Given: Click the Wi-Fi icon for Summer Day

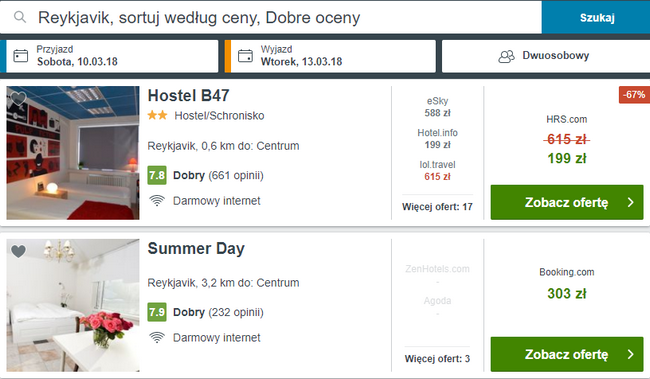Looking at the screenshot, I should 157,338.
